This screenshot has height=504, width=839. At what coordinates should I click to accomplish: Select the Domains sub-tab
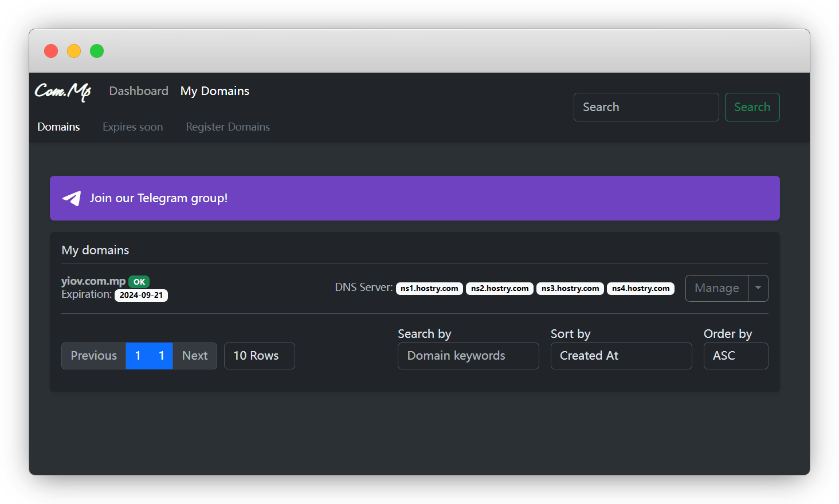(58, 127)
